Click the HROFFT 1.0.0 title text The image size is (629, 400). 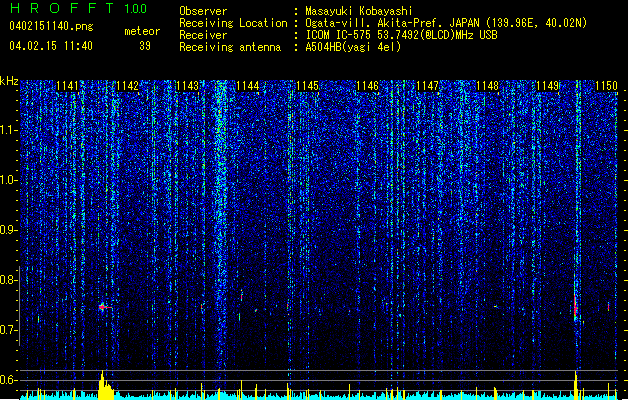[x=78, y=8]
